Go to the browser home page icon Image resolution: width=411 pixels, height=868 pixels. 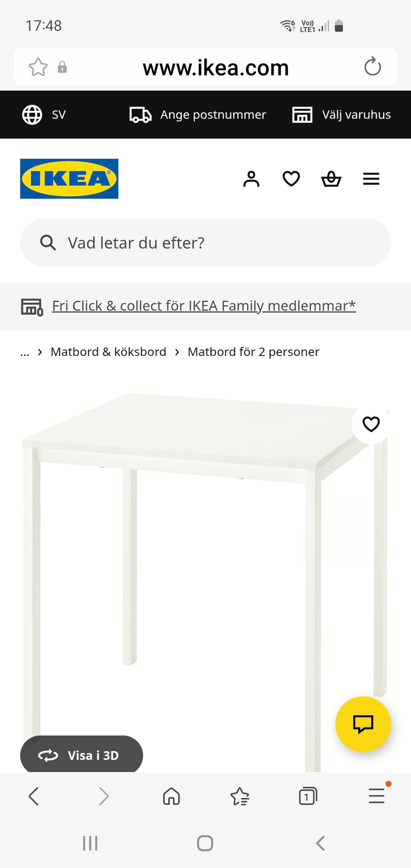[171, 796]
